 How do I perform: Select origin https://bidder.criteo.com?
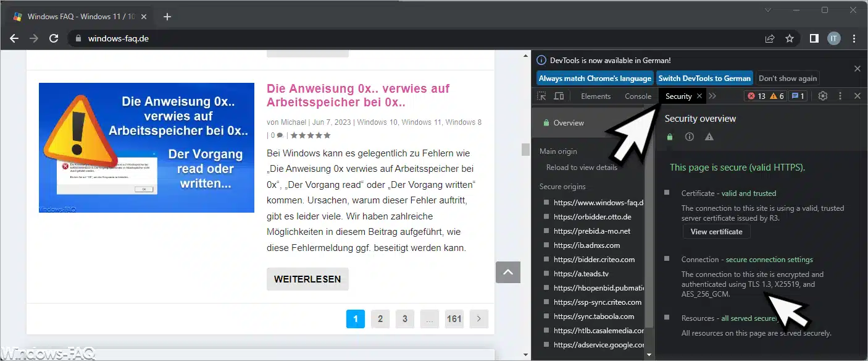(595, 260)
